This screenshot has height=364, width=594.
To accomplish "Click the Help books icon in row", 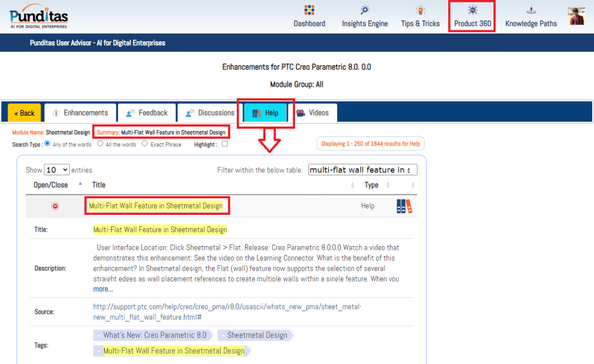I will tap(404, 206).
